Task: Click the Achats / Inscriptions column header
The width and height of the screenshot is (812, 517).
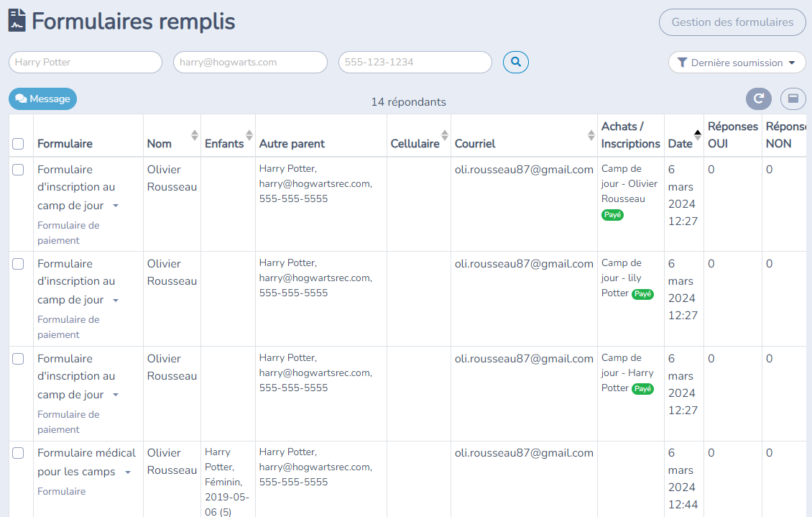Action: pos(630,134)
